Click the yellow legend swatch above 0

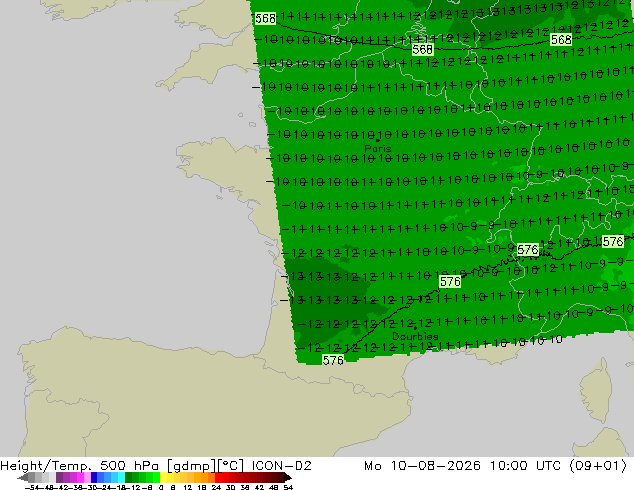click(x=163, y=477)
